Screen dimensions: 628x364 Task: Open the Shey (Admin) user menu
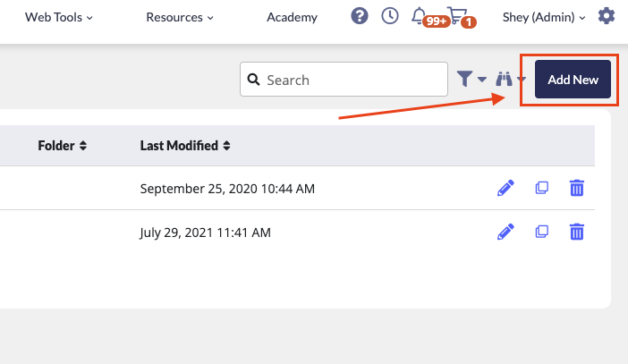544,17
